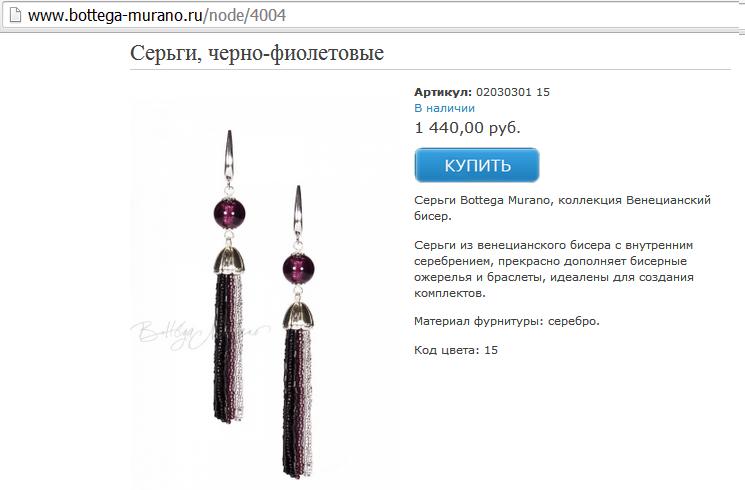Click the 1 440,00 руб. price
This screenshot has height=490, width=745.
468,127
